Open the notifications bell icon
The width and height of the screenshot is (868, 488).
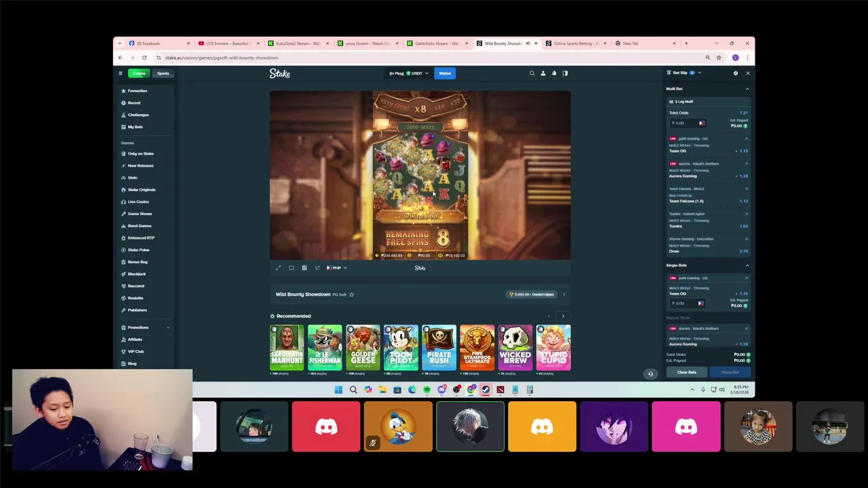tap(554, 73)
